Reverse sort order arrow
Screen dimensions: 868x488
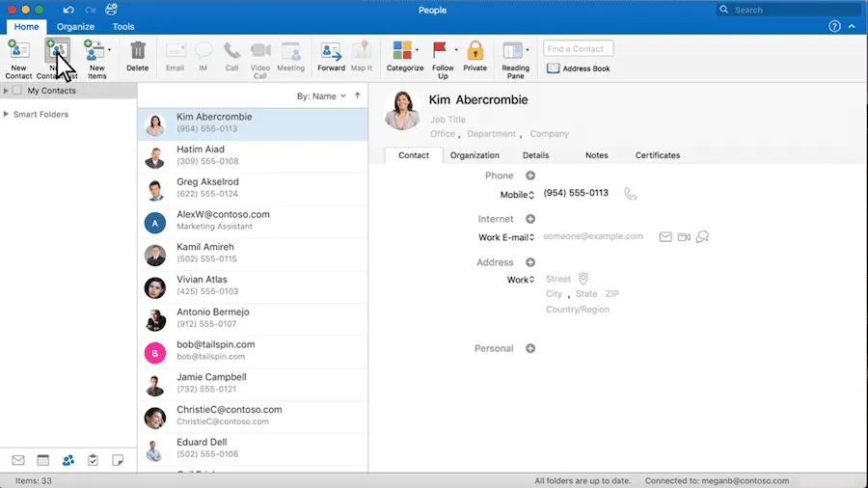pyautogui.click(x=358, y=95)
